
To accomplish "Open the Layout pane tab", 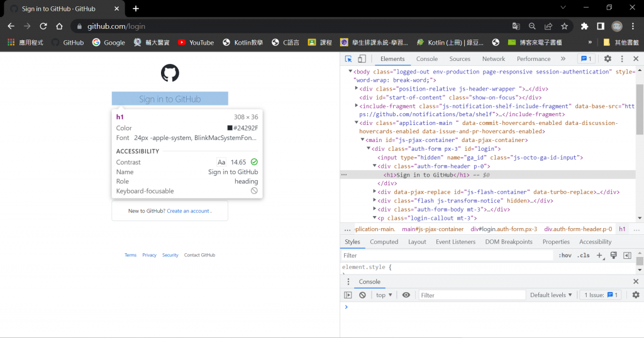I will pyautogui.click(x=417, y=242).
